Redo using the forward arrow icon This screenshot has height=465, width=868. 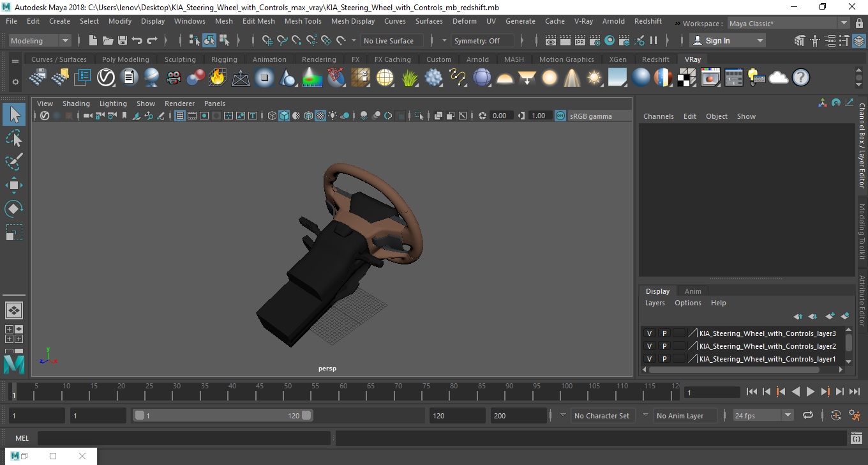click(152, 40)
